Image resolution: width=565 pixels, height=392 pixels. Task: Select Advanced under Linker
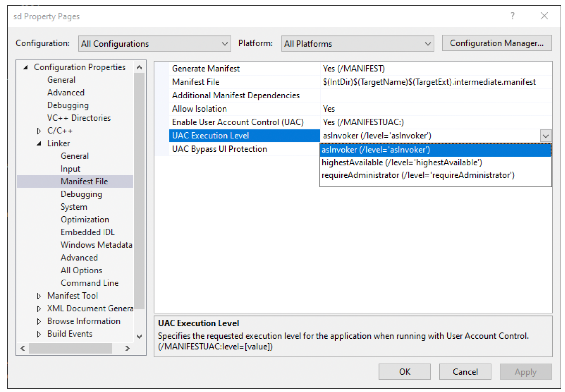point(79,258)
